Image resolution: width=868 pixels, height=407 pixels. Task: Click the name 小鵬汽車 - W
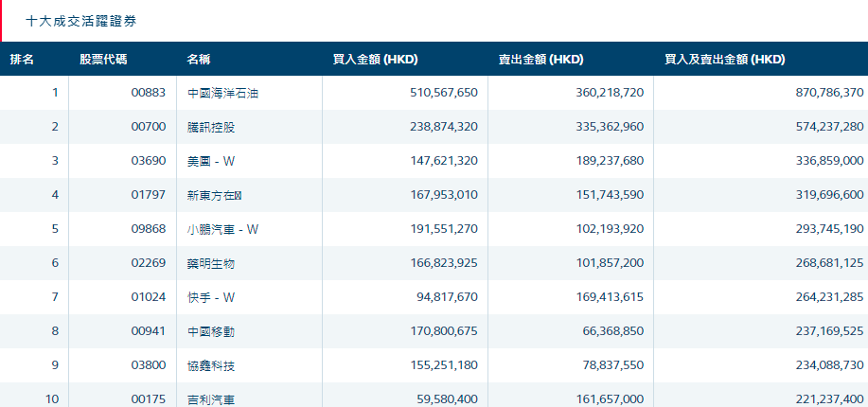coord(223,229)
